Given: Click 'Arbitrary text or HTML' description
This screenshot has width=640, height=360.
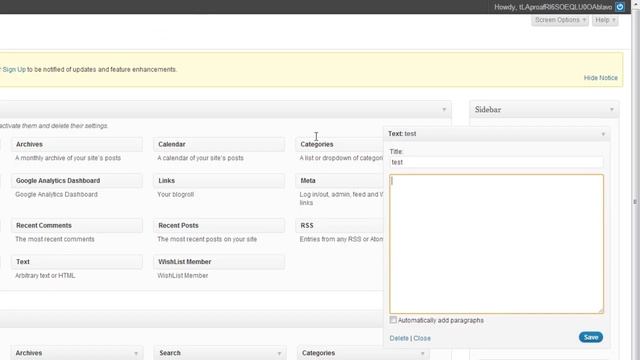Looking at the screenshot, I should click(x=45, y=276).
